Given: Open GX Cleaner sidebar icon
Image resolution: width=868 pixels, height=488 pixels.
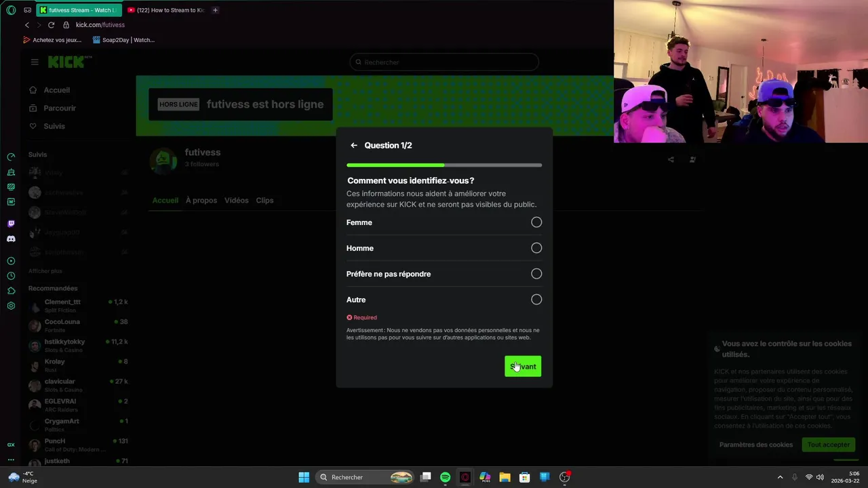Looking at the screenshot, I should [11, 172].
